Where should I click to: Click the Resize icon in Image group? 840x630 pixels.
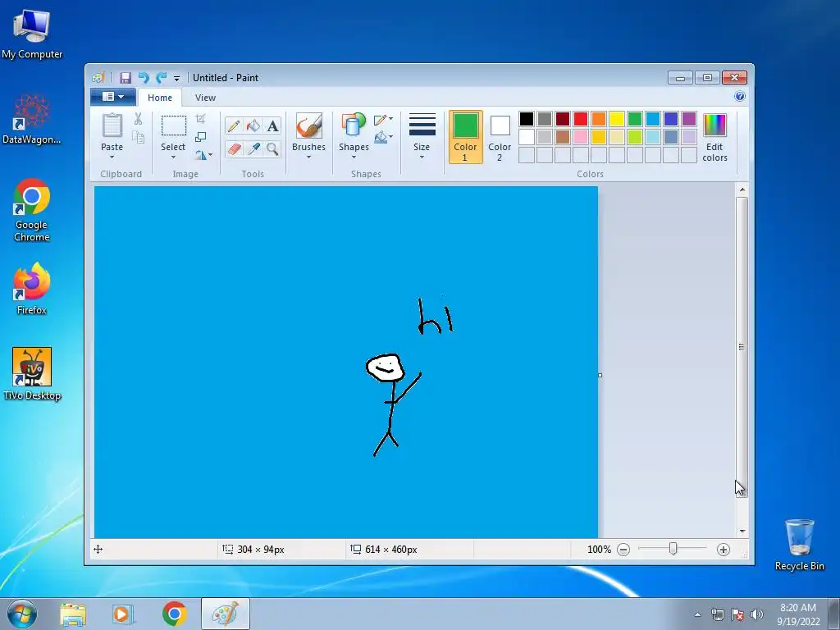[x=200, y=137]
